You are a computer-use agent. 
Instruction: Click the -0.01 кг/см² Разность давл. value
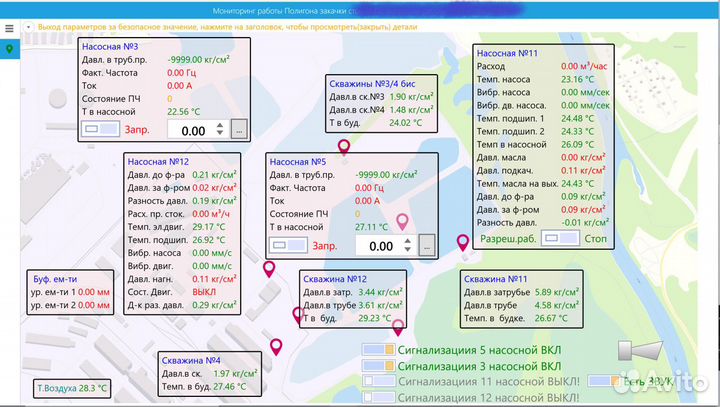tap(585, 222)
